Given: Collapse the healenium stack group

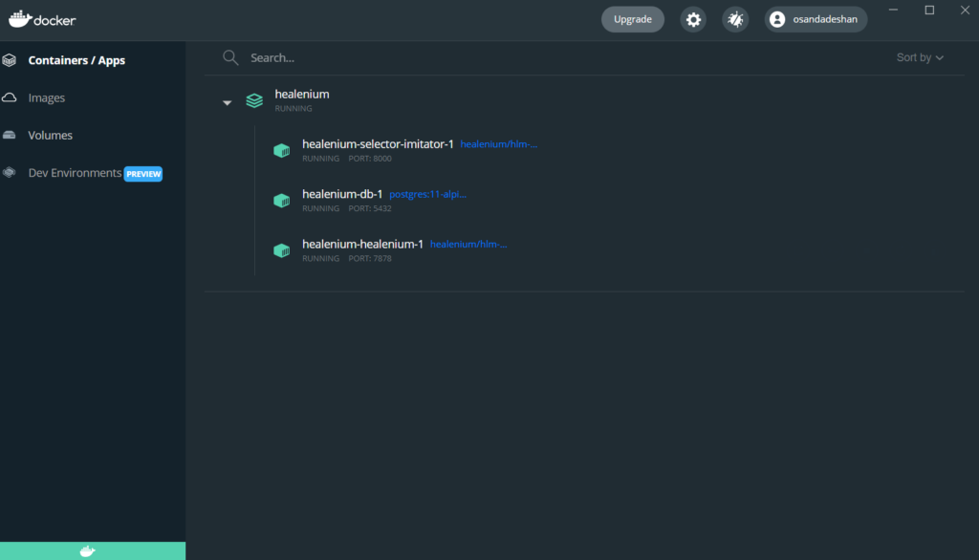Looking at the screenshot, I should coord(227,102).
